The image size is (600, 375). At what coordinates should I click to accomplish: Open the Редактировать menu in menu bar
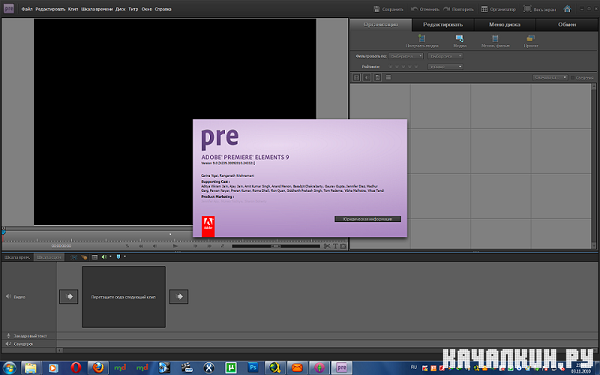50,9
